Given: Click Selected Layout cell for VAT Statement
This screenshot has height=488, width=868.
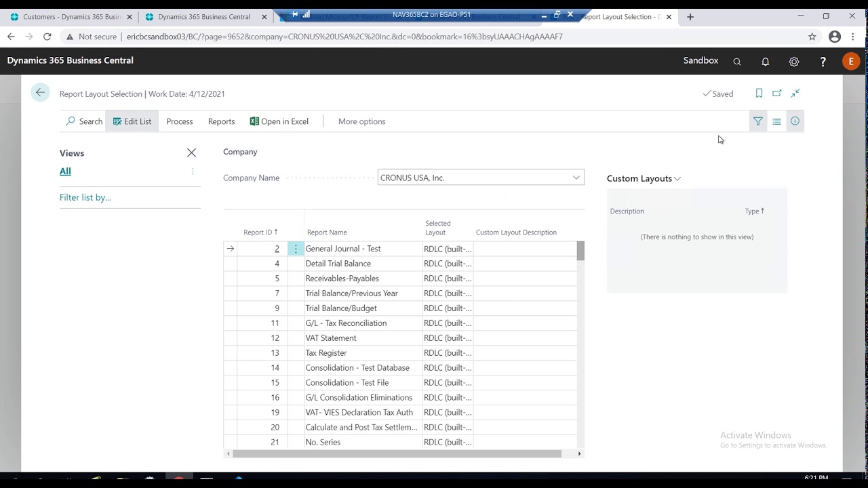Looking at the screenshot, I should [x=448, y=338].
